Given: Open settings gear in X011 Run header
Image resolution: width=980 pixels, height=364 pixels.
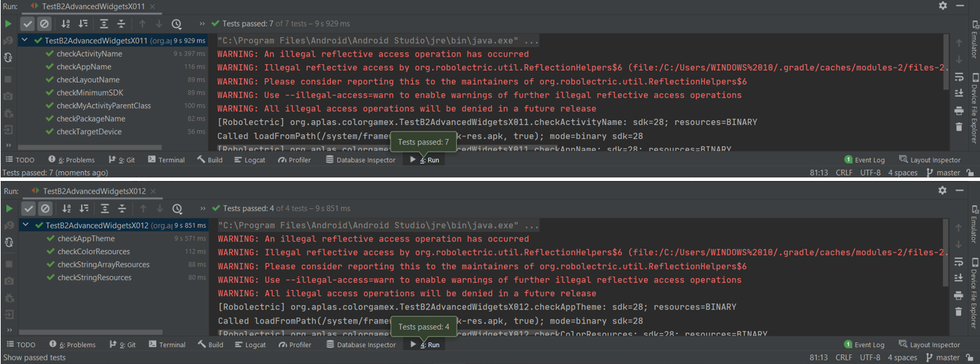Looking at the screenshot, I should (942, 6).
